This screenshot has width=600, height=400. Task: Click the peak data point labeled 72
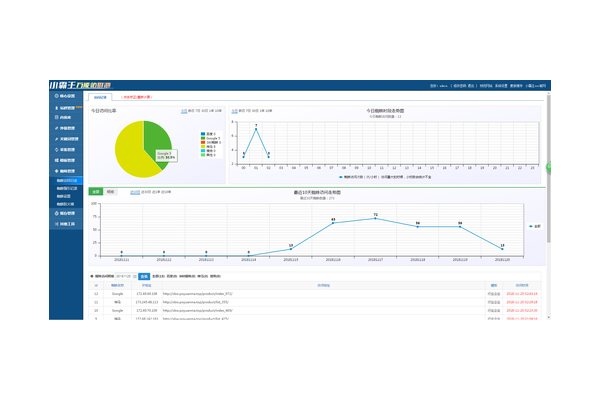[375, 218]
